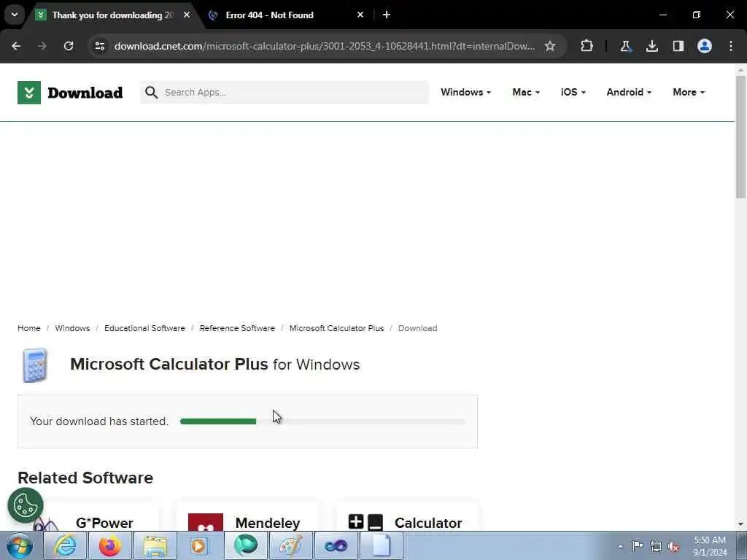Select the 'Thank you for downloading' tab
The image size is (747, 560).
point(113,15)
